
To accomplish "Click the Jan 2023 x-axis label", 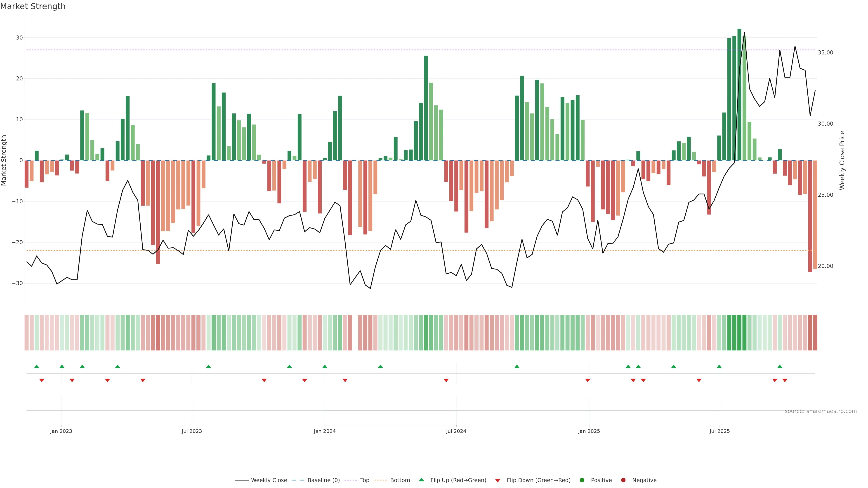I will (61, 431).
